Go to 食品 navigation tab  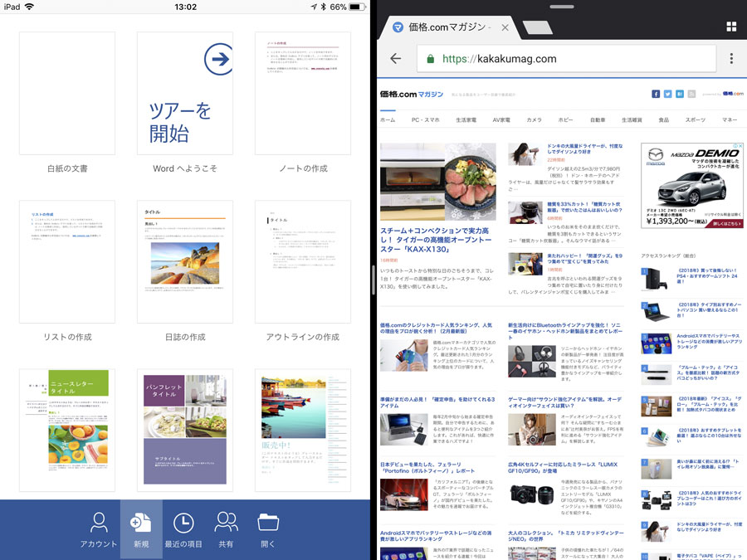[x=664, y=120]
